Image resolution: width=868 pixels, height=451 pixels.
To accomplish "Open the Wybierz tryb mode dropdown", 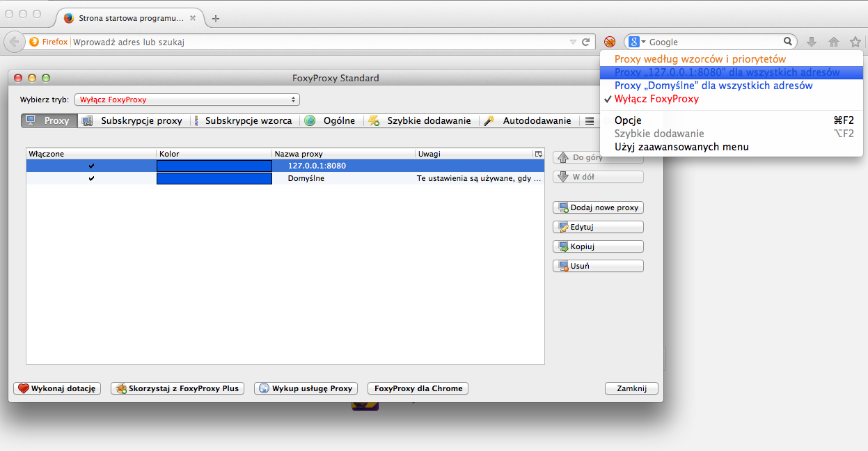I will click(x=187, y=100).
